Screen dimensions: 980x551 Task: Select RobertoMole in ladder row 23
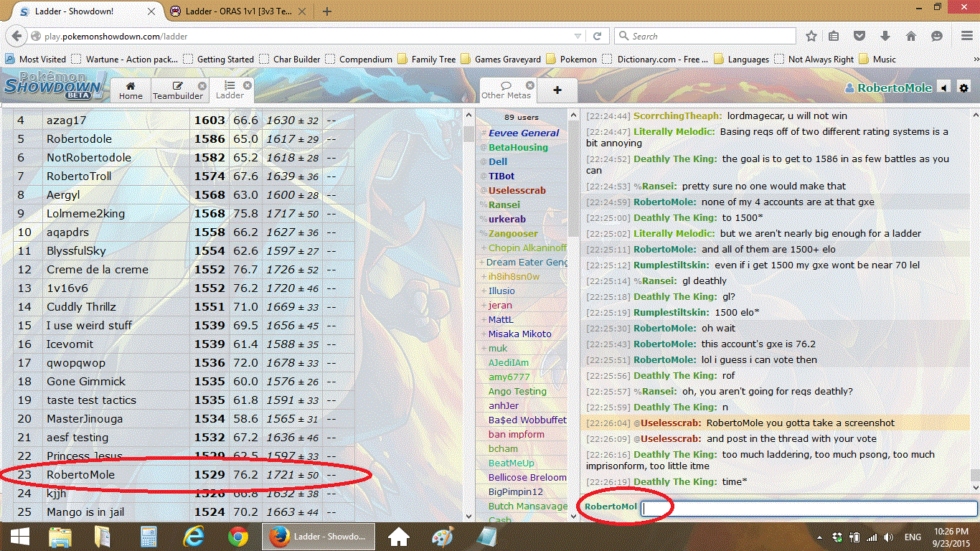[80, 475]
